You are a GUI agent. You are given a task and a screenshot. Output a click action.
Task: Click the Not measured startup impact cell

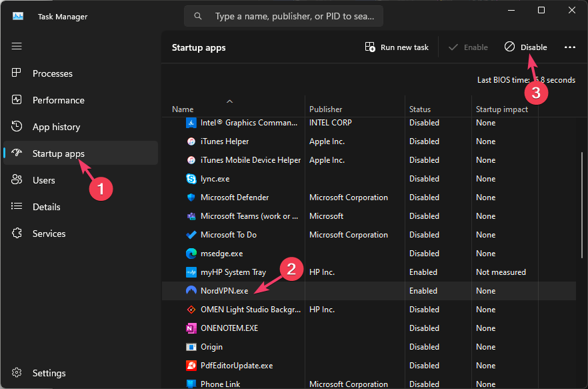click(x=501, y=272)
